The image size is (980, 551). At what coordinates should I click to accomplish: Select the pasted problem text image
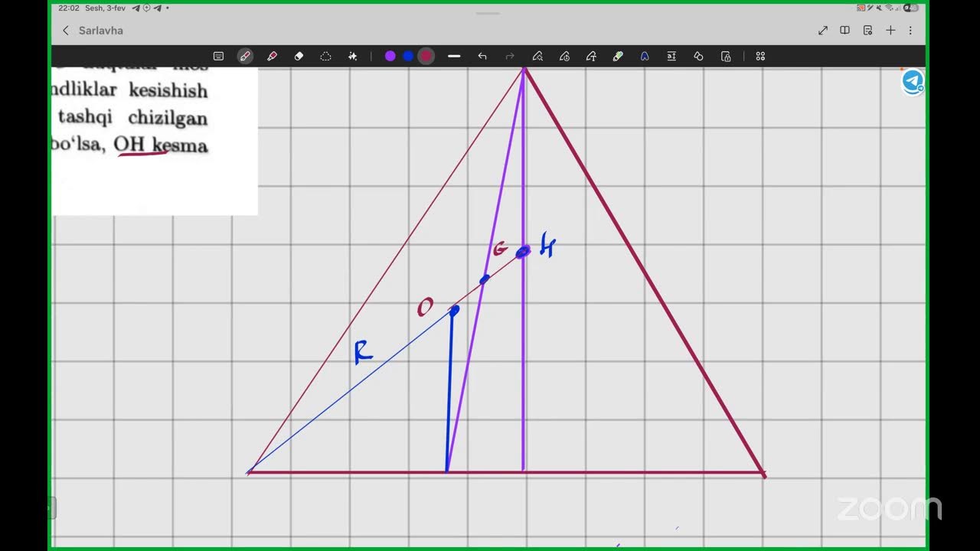155,141
